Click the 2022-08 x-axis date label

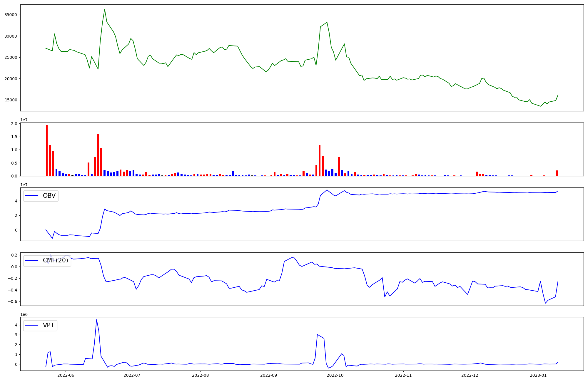pos(200,375)
